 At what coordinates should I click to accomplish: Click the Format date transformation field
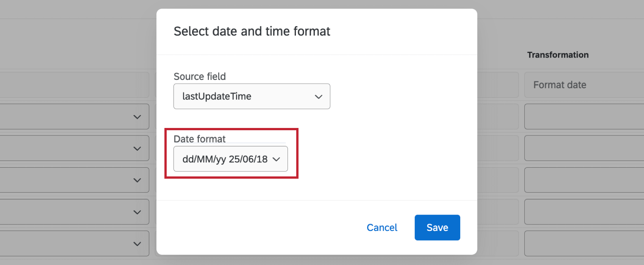tap(583, 85)
